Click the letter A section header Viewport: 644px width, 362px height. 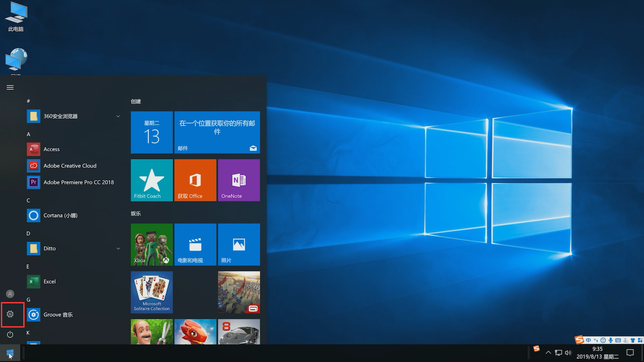29,134
